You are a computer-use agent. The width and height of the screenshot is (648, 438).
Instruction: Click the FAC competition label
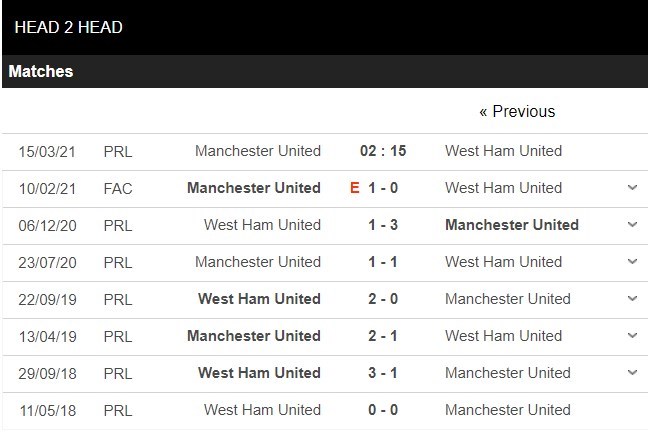[x=117, y=188]
